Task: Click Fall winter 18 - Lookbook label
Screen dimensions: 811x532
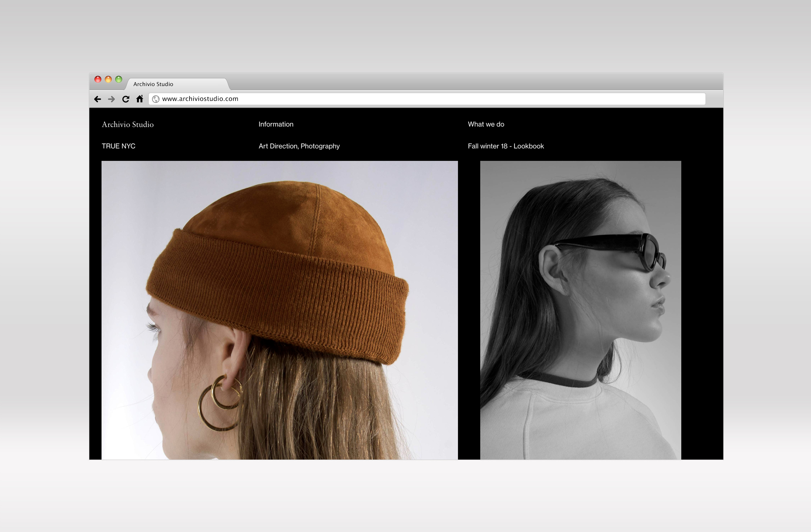Action: pyautogui.click(x=506, y=146)
